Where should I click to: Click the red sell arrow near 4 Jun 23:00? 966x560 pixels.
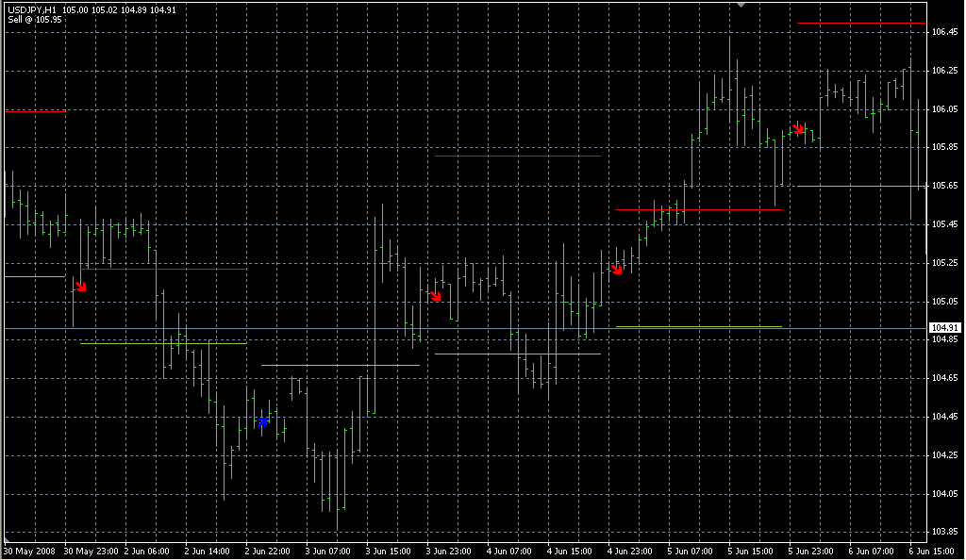click(x=617, y=270)
